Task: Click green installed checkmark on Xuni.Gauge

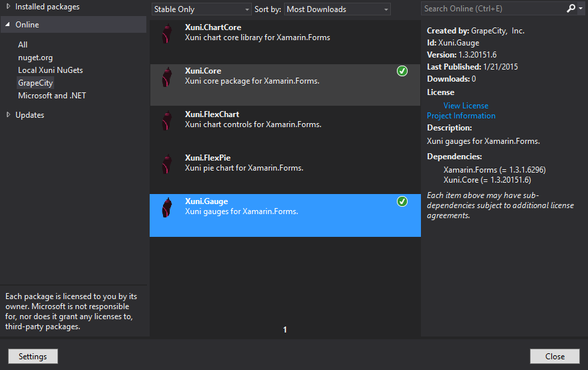Action: [402, 201]
